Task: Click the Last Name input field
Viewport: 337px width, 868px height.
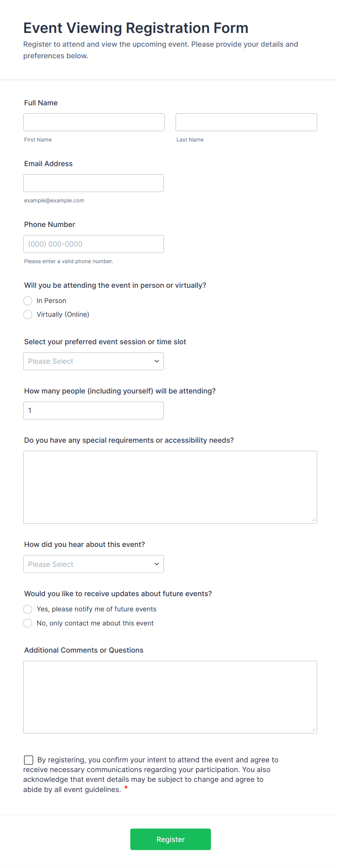Action: coord(246,122)
